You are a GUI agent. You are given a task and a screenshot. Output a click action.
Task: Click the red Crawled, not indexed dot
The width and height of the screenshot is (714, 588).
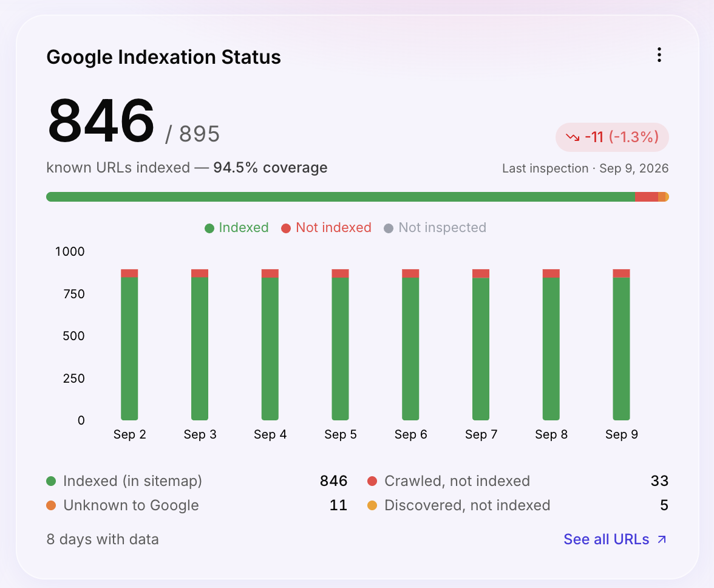coord(372,481)
